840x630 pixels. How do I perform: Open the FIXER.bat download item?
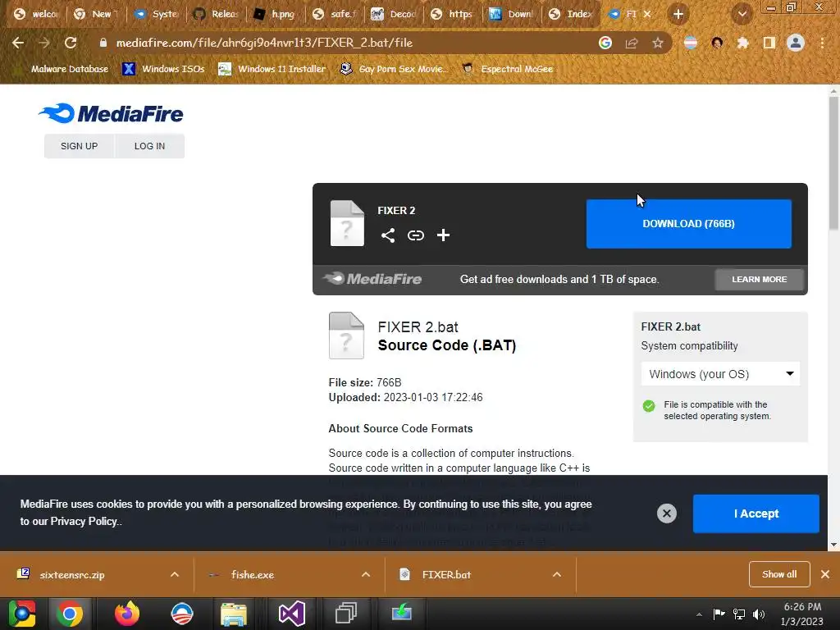coord(446,575)
